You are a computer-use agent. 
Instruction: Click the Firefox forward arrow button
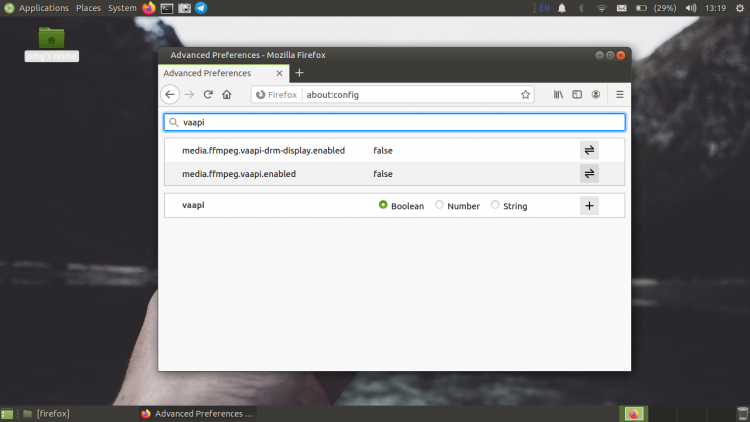(x=189, y=94)
